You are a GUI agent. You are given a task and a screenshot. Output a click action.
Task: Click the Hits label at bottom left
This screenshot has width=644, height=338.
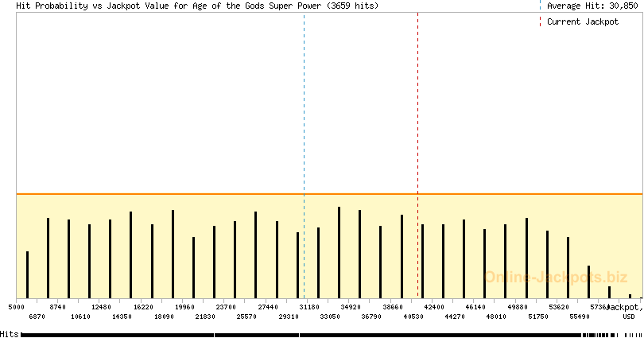(10, 334)
